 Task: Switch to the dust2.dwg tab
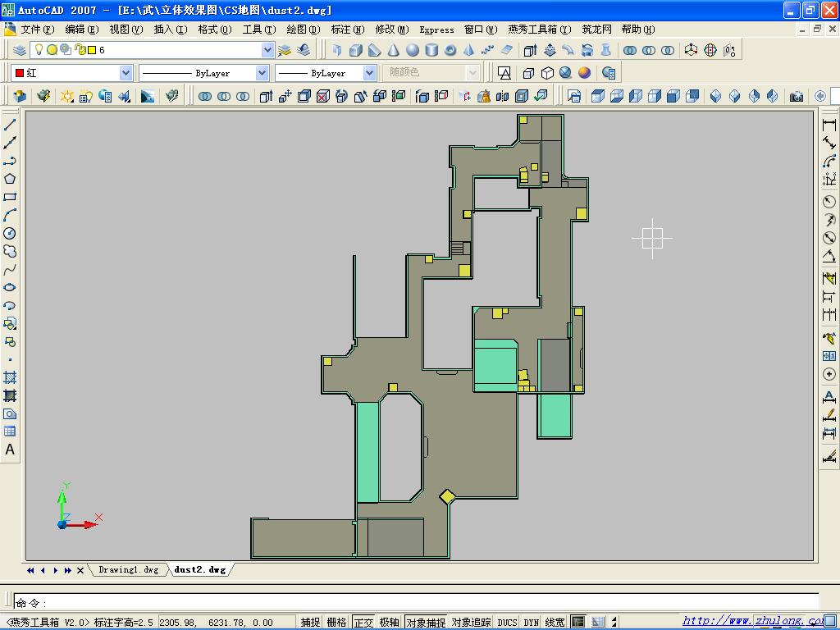[200, 569]
